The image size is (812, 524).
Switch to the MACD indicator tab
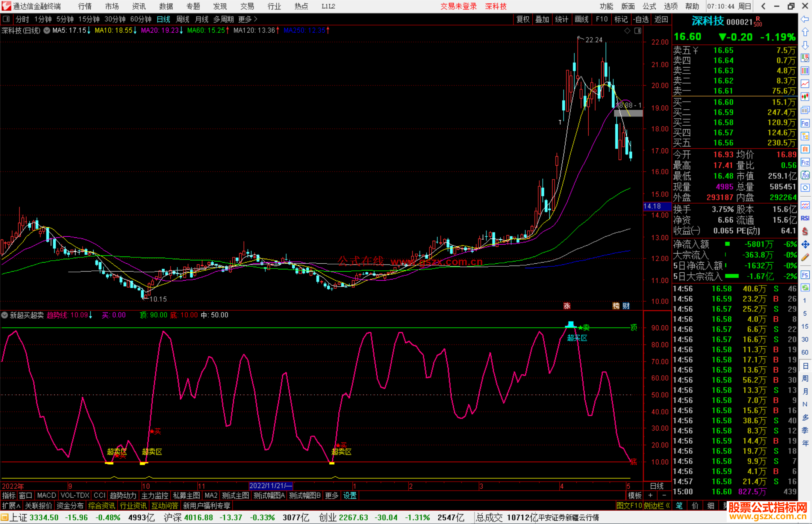47,495
